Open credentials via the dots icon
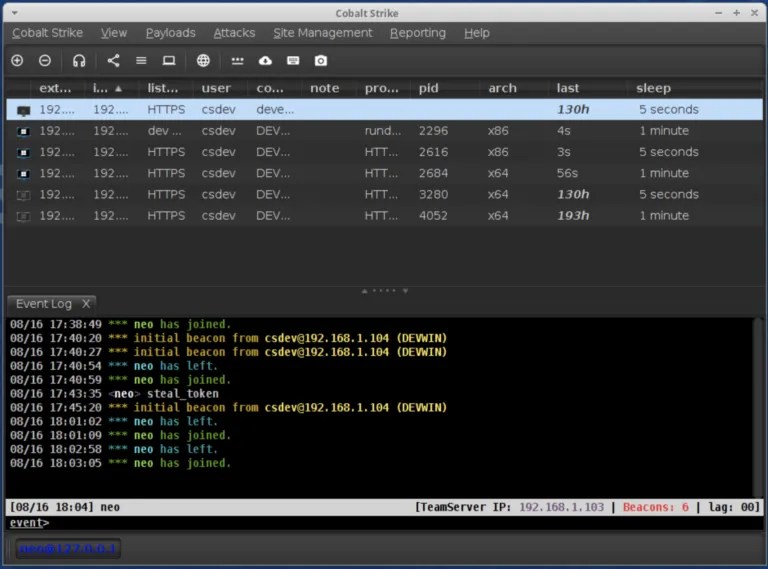The width and height of the screenshot is (768, 569). (x=238, y=61)
